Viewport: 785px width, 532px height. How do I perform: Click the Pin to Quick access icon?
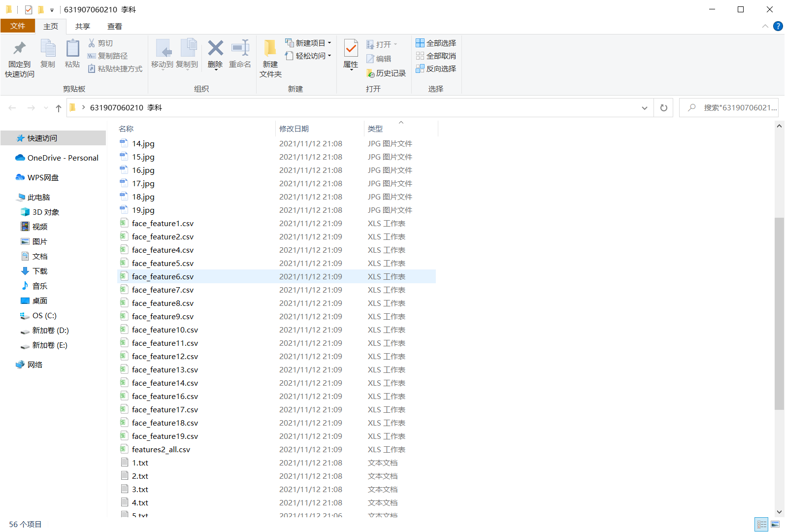point(20,48)
